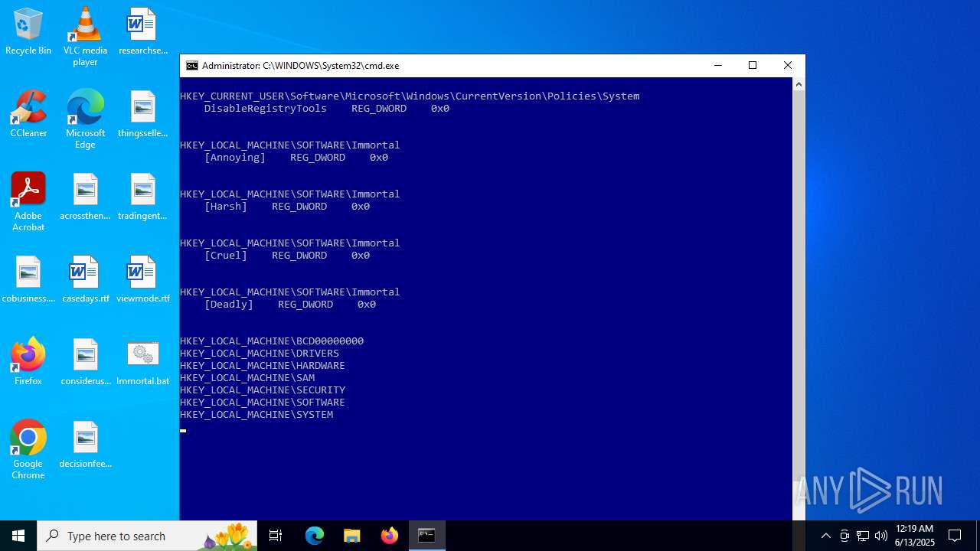Open Firefox desktop shortcut
The image size is (980, 551).
[x=28, y=362]
